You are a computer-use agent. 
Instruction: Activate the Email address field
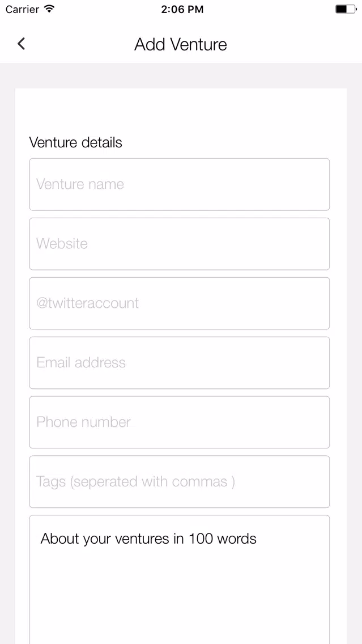tap(180, 363)
